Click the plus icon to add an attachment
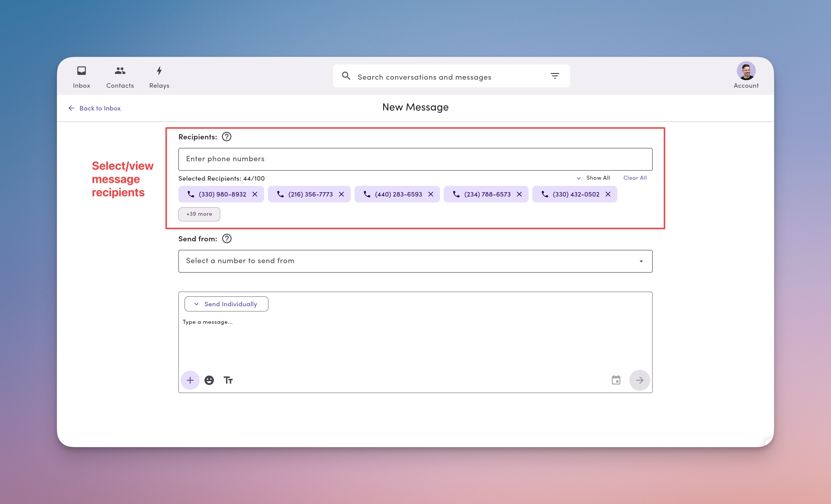This screenshot has height=504, width=831. (x=190, y=380)
